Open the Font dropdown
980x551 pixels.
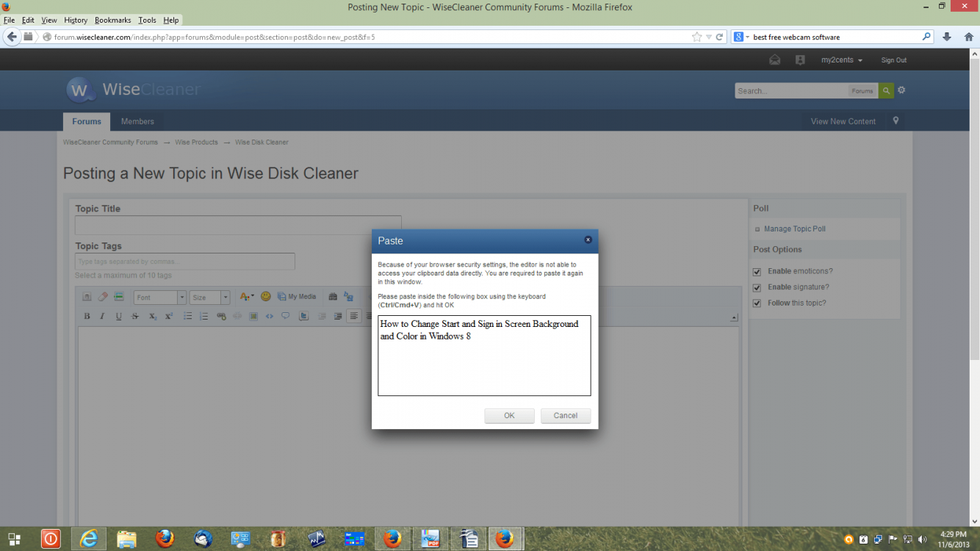160,298
